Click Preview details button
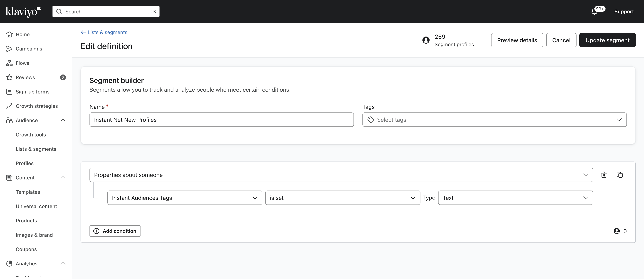The height and width of the screenshot is (279, 644). [x=517, y=40]
